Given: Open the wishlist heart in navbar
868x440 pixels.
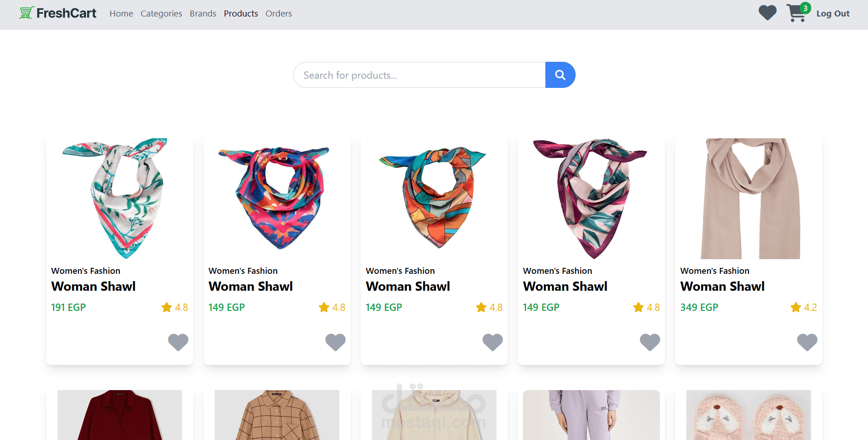Looking at the screenshot, I should (767, 13).
